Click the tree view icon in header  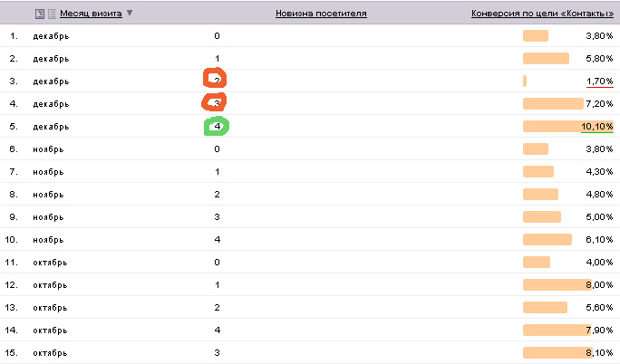click(x=39, y=14)
